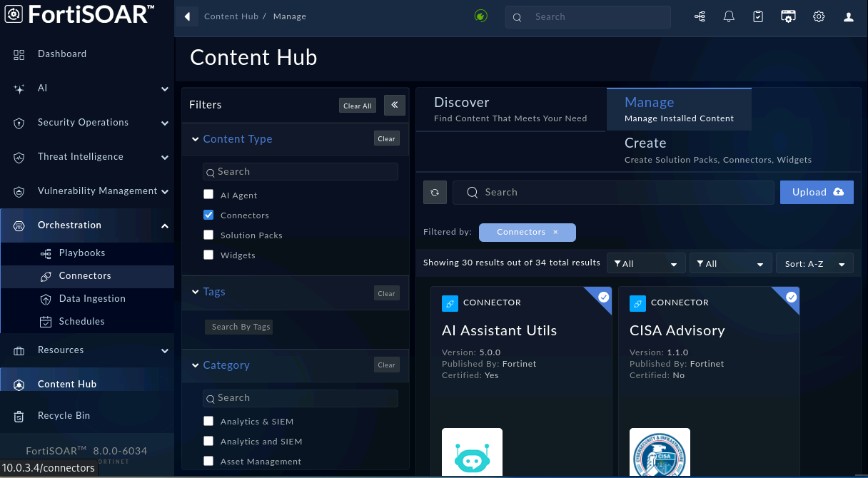Click the Security Operations shield icon
The width and height of the screenshot is (868, 478).
coord(19,123)
